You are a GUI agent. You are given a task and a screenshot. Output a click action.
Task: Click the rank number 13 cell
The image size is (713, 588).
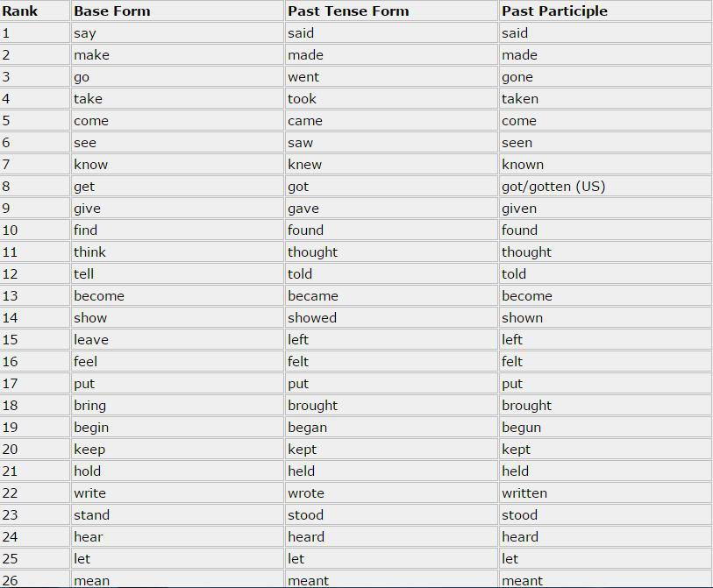point(11,296)
